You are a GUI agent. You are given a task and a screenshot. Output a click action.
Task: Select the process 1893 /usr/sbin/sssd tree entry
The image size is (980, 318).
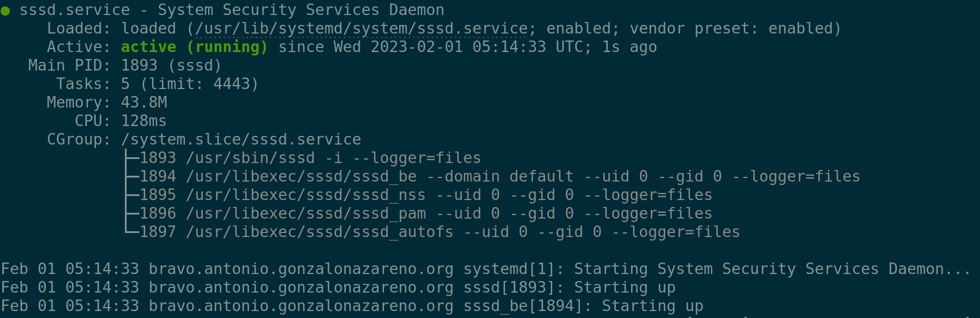click(310, 158)
